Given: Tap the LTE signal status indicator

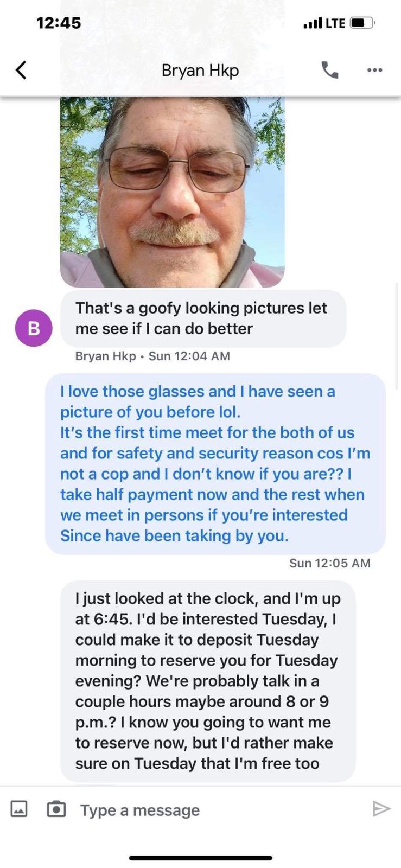Looking at the screenshot, I should [324, 23].
